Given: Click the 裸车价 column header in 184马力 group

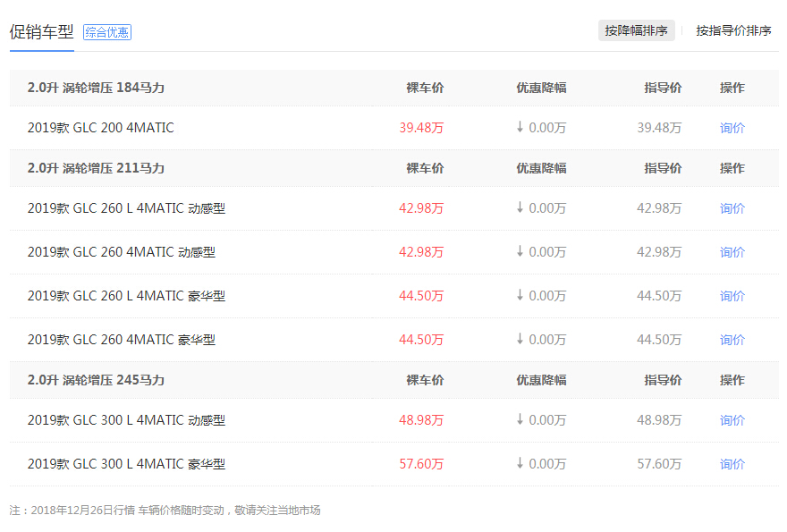Looking at the screenshot, I should [425, 88].
